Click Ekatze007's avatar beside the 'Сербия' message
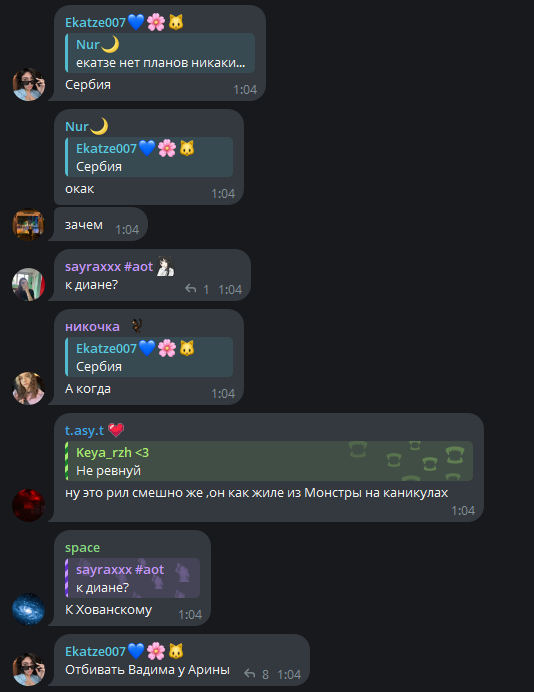The width and height of the screenshot is (534, 692). coord(29,84)
